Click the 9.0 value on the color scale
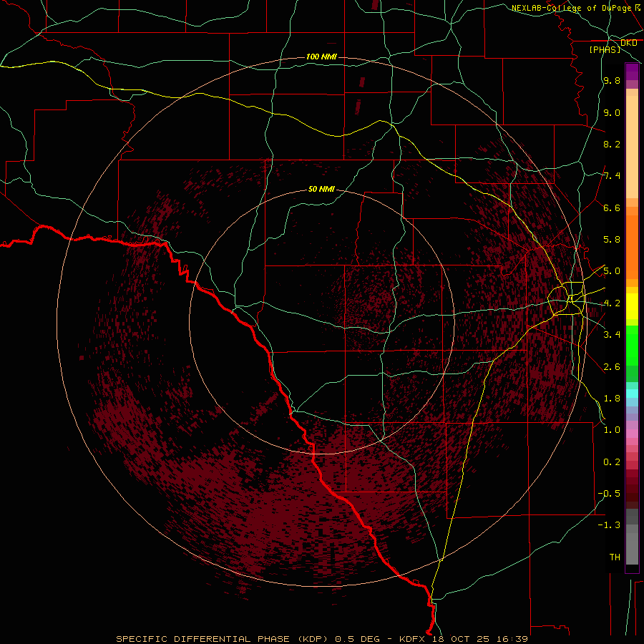644x644 pixels. (x=612, y=113)
